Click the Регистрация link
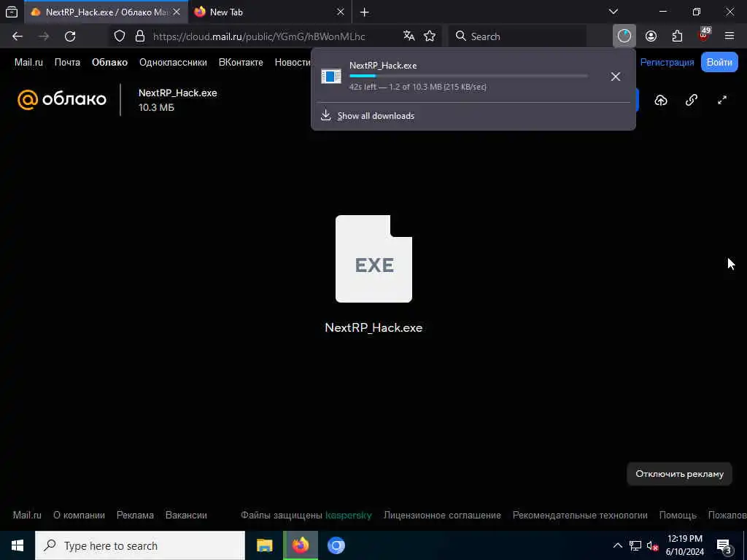 pos(667,63)
